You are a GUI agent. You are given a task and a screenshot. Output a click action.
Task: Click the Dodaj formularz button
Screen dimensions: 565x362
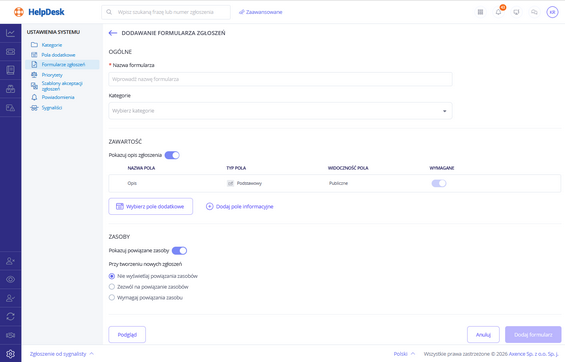tap(533, 335)
